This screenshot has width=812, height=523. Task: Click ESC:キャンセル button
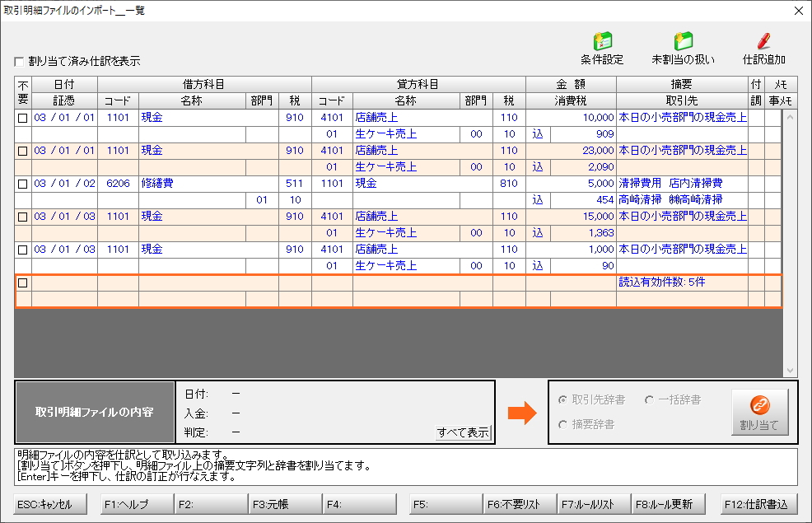(x=50, y=504)
